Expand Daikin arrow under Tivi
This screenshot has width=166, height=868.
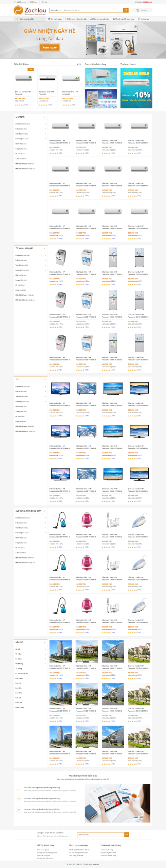point(45,392)
